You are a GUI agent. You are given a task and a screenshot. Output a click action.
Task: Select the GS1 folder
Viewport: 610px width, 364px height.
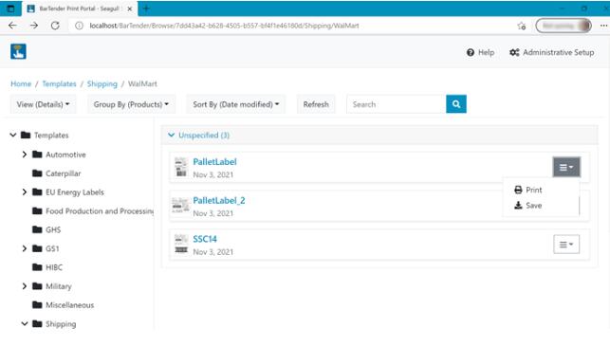click(x=46, y=248)
